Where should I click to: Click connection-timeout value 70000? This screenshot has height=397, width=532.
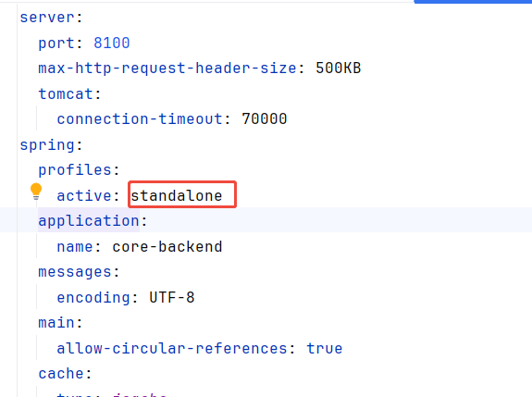(265, 119)
